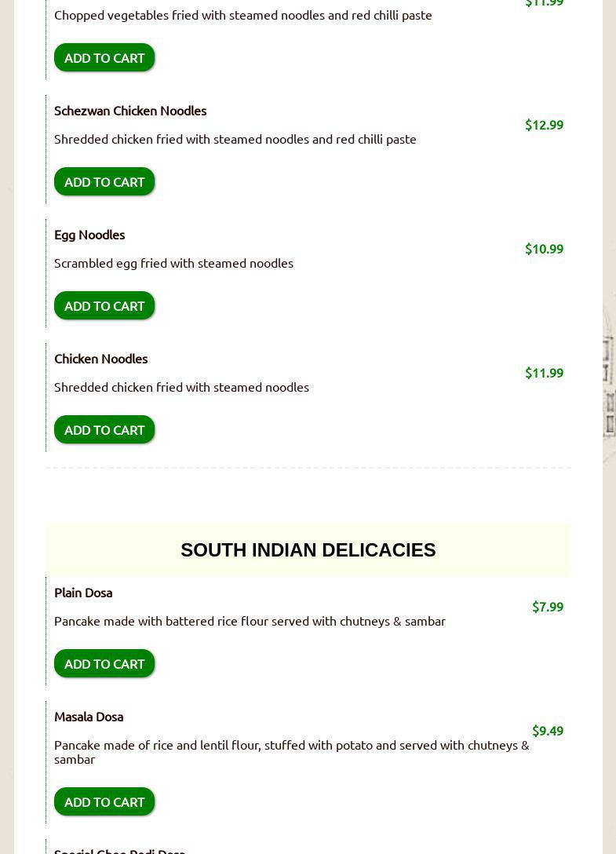Click the Chicken Noodles $11.99 price
The height and width of the screenshot is (854, 616).
tap(544, 373)
